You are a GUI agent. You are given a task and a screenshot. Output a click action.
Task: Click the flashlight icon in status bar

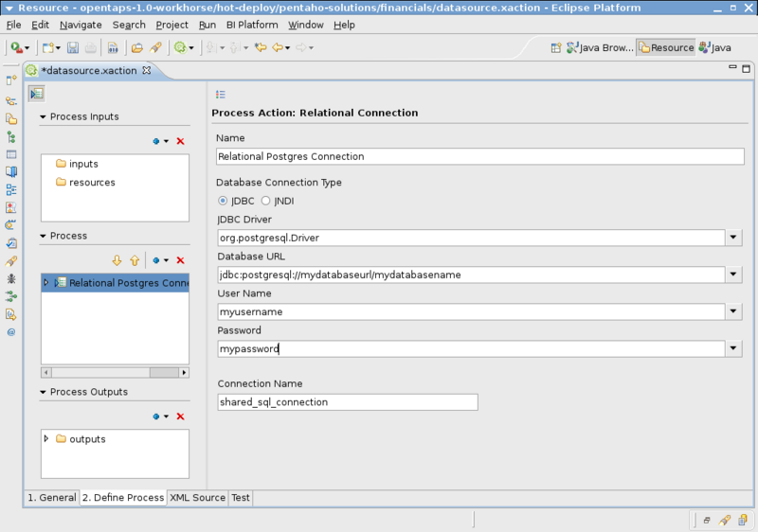tap(725, 520)
